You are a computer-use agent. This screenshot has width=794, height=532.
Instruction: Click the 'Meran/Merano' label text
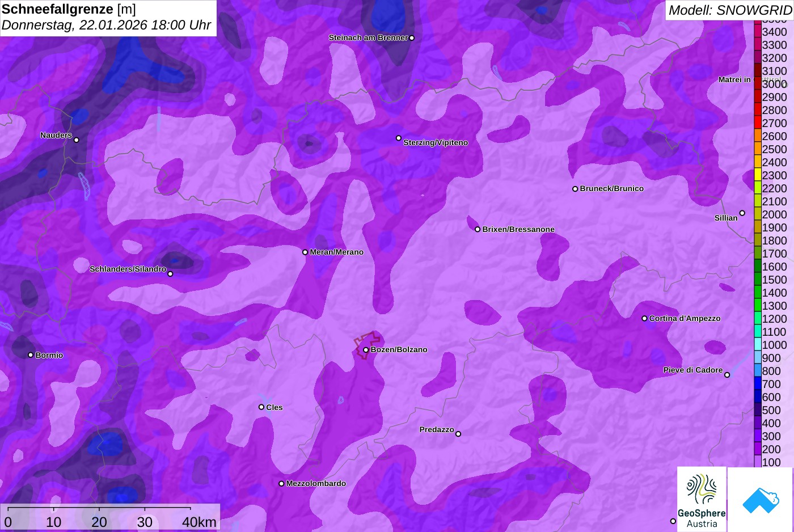(337, 252)
